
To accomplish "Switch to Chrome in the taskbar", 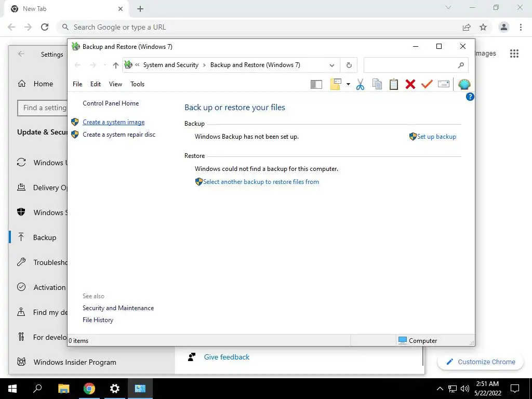I will [x=89, y=389].
